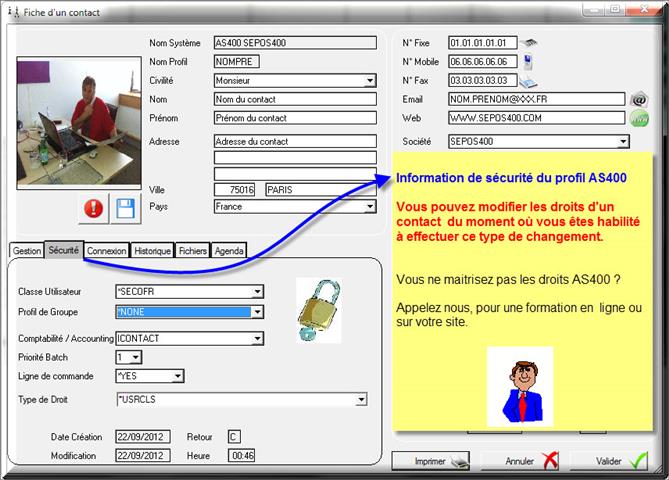The width and height of the screenshot is (669, 480).
Task: Click the Imprimer button
Action: (431, 461)
